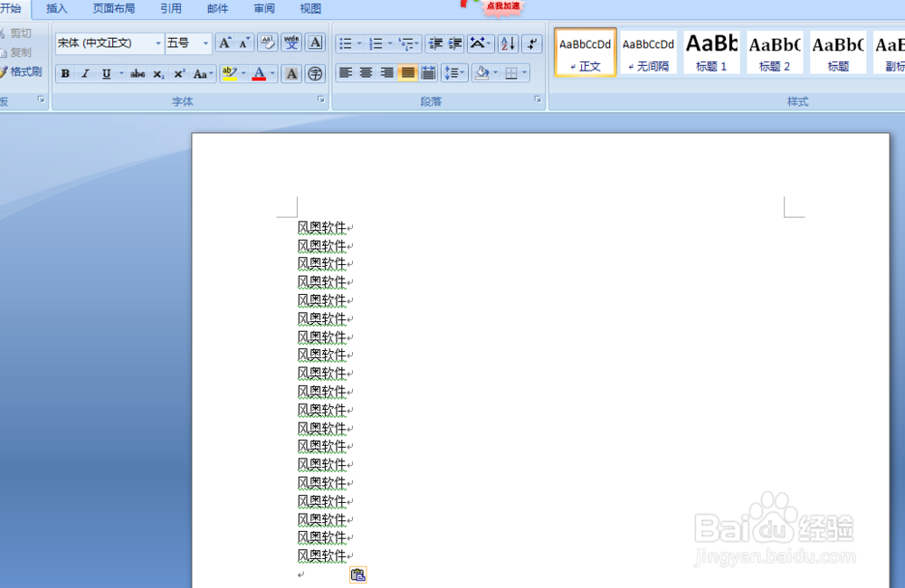Viewport: 905px width, 588px height.
Task: Open the borders dropdown arrow
Action: [x=524, y=72]
